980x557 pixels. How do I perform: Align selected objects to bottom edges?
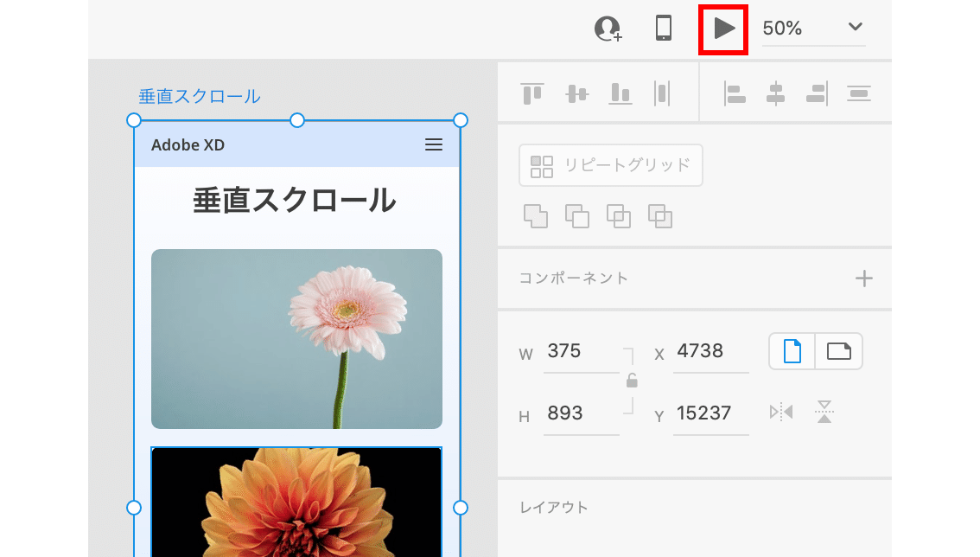click(620, 93)
